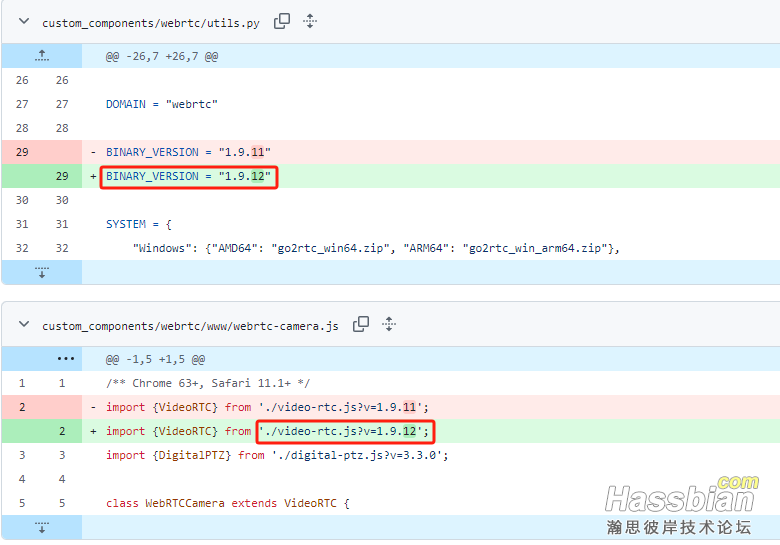Click the ellipsis in webrtc-camera.js hunk header
The height and width of the screenshot is (545, 780).
click(x=65, y=359)
